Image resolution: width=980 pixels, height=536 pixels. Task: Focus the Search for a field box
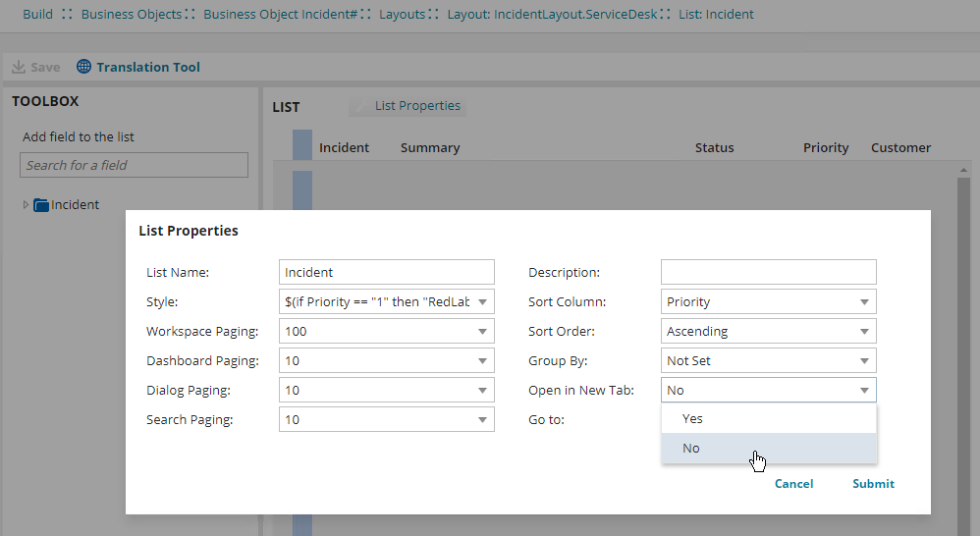point(134,165)
